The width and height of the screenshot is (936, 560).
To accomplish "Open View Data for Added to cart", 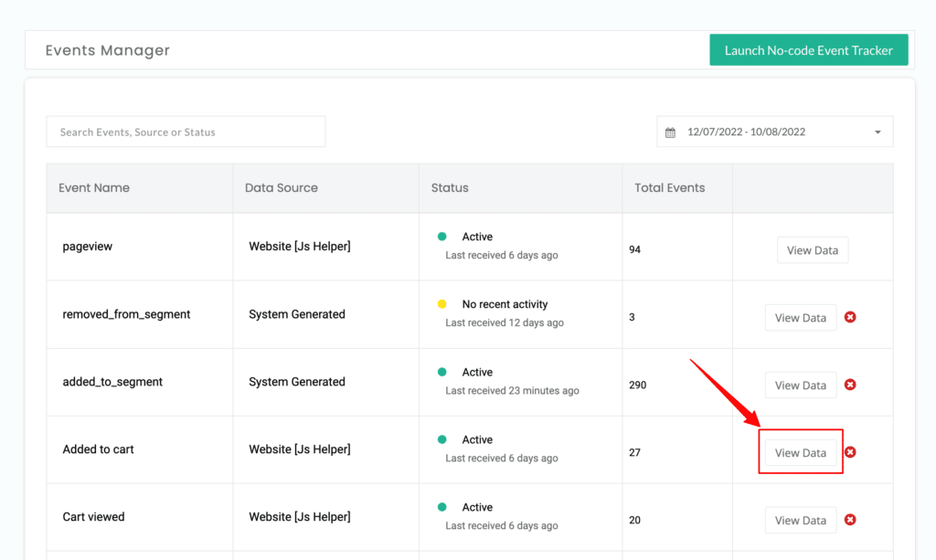I will tap(801, 452).
